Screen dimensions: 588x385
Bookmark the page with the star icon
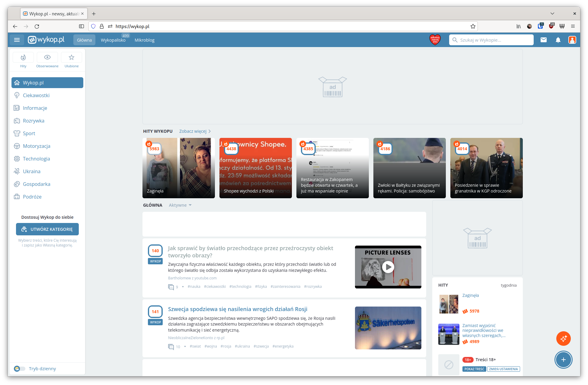[x=473, y=26]
